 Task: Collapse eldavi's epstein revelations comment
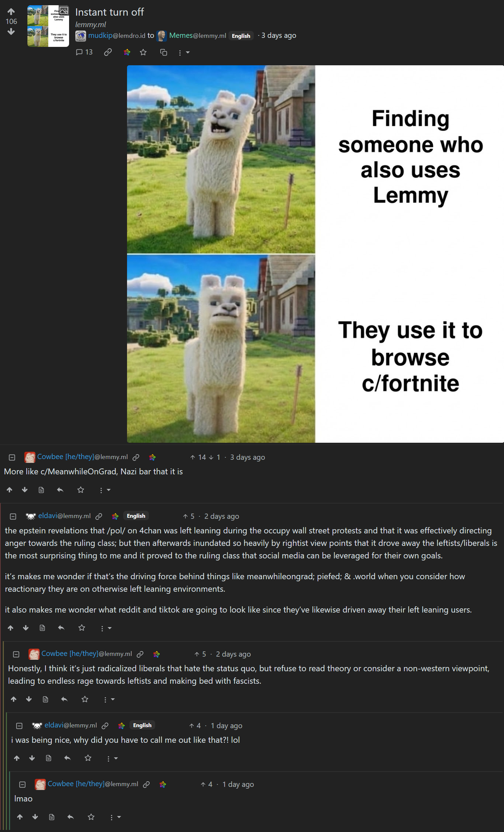13,516
